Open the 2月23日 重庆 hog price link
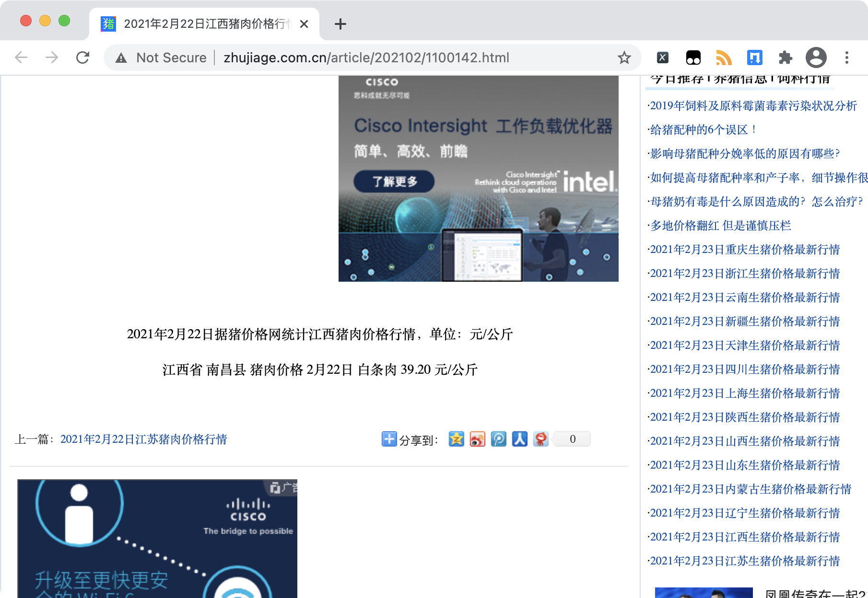The image size is (868, 598). (x=745, y=250)
